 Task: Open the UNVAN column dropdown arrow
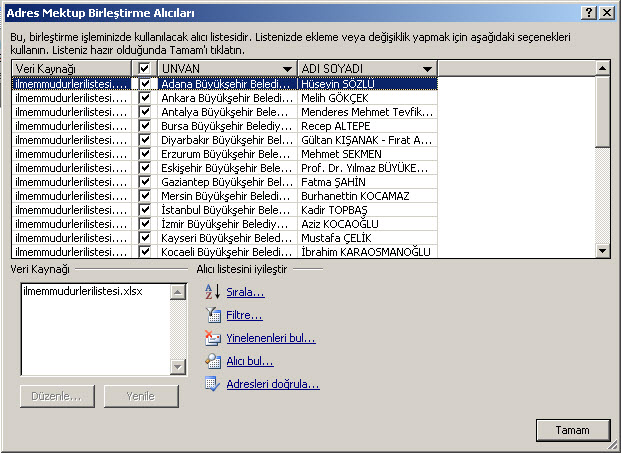pos(288,69)
